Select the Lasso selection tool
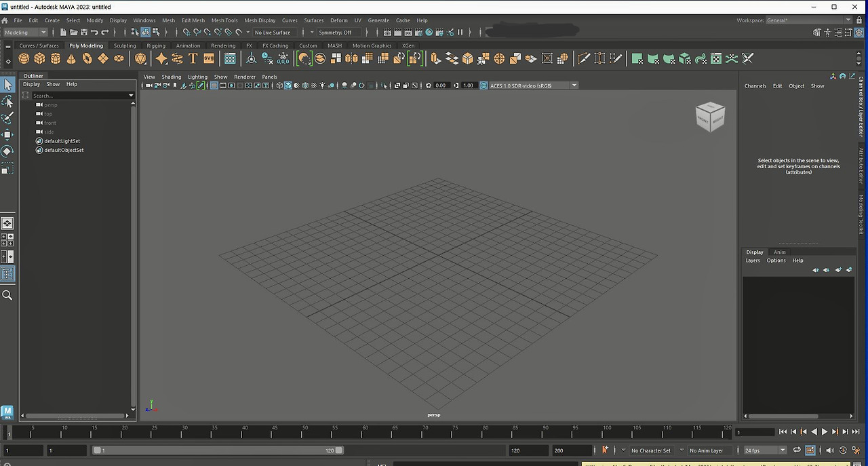This screenshot has width=868, height=466. point(7,101)
